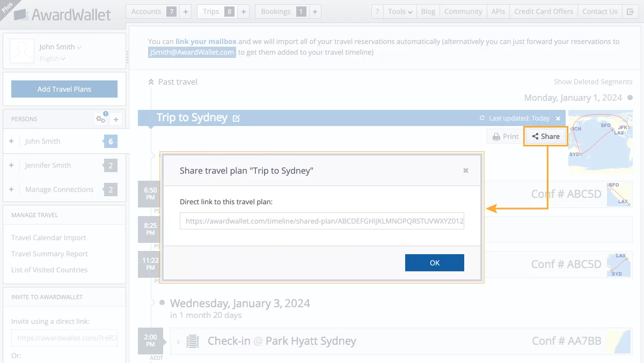Click the Wednesday, January 3, 2024 date heading
Image resolution: width=644 pixels, height=363 pixels.
(x=240, y=303)
